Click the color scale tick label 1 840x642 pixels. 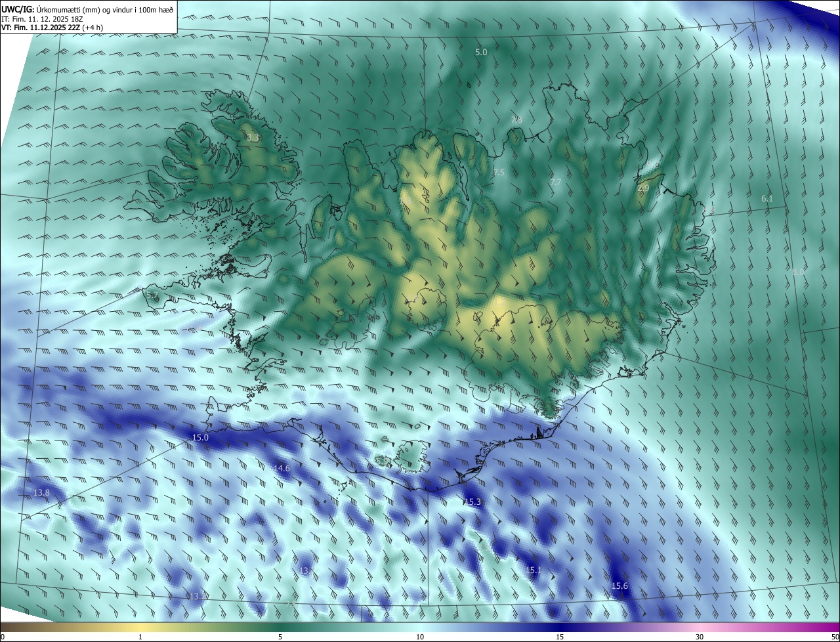pos(140,637)
